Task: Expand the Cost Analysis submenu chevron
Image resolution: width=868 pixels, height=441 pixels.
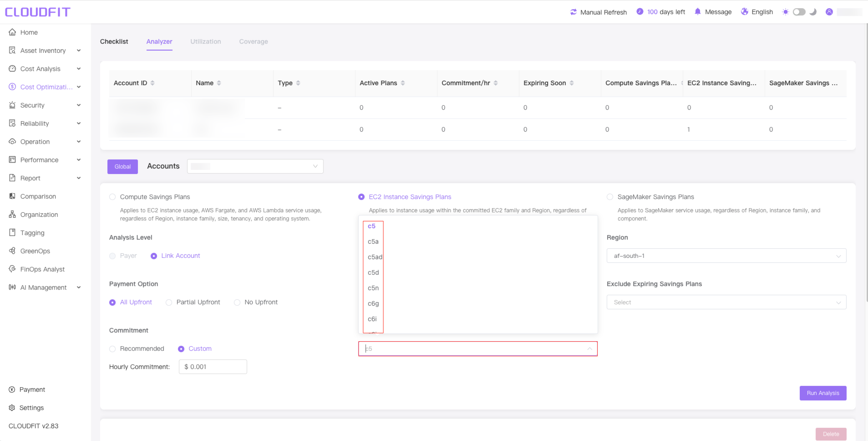Action: (79, 69)
